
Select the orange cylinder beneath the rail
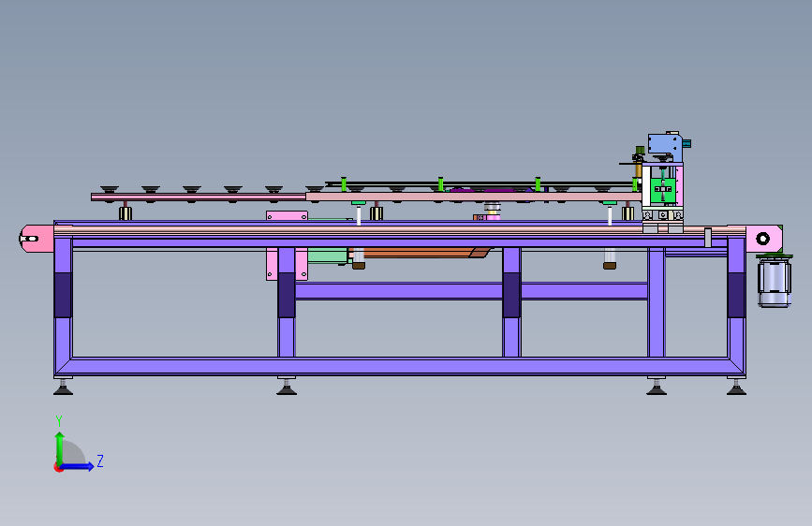pos(419,253)
